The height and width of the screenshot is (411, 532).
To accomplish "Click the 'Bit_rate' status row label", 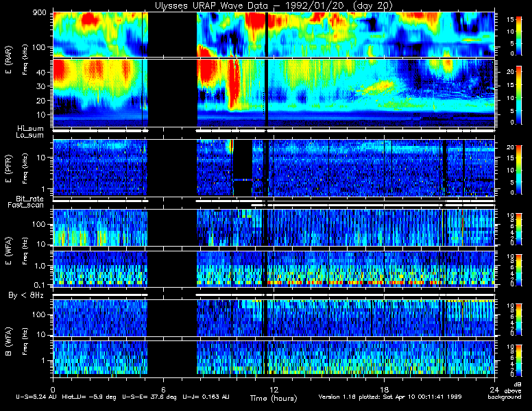I will coord(29,199).
